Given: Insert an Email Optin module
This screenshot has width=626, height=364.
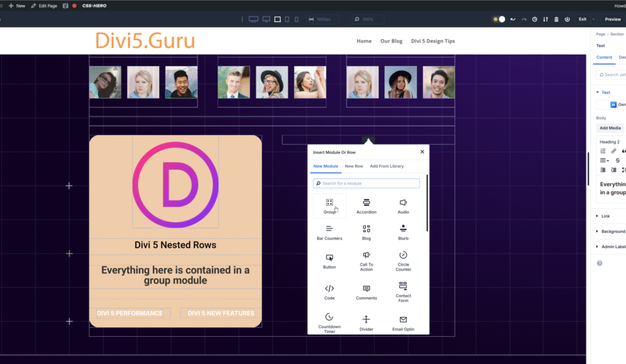Looking at the screenshot, I should pos(403,323).
